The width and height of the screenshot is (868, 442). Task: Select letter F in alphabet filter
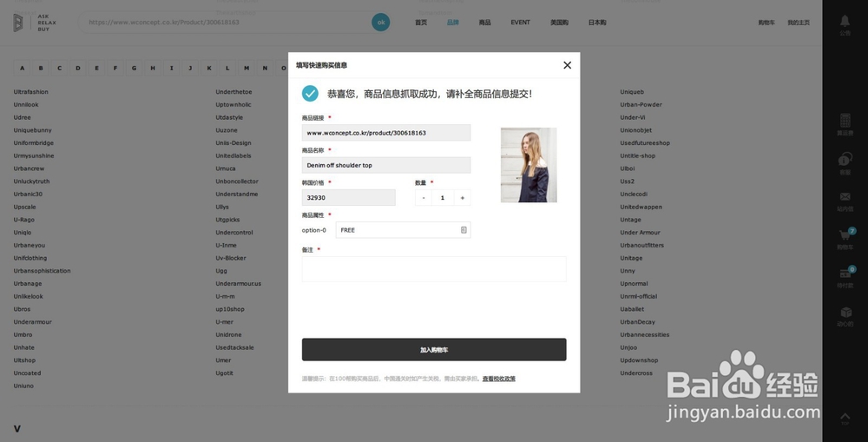click(x=115, y=68)
